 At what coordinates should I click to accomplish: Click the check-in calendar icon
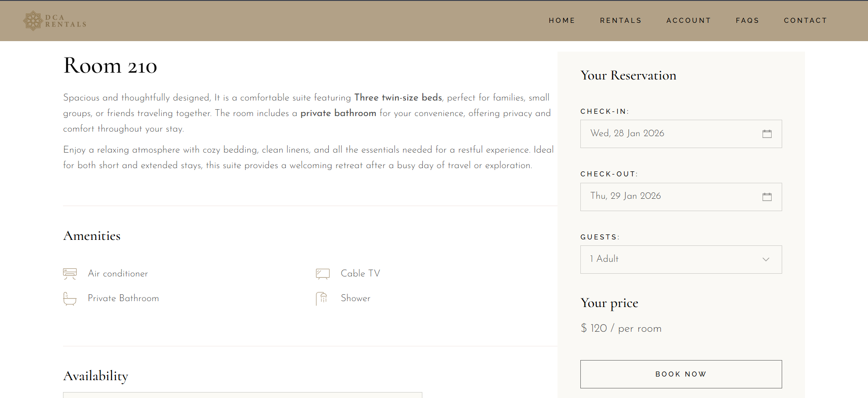(x=767, y=134)
